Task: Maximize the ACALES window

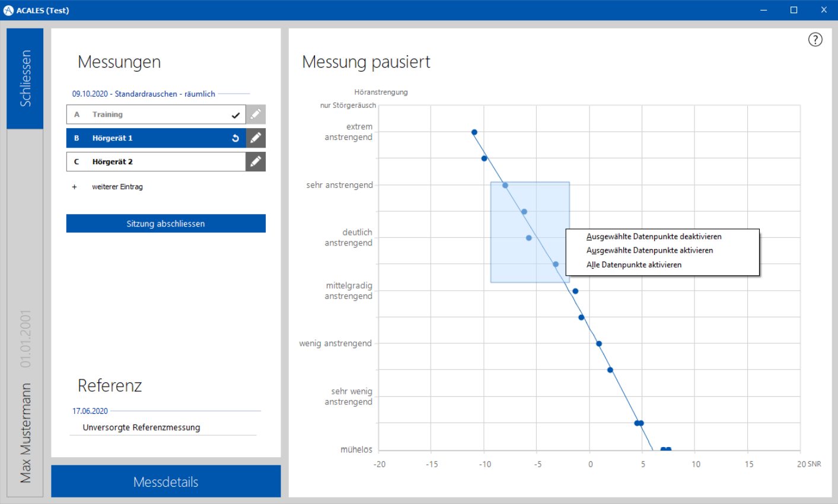Action: (794, 10)
